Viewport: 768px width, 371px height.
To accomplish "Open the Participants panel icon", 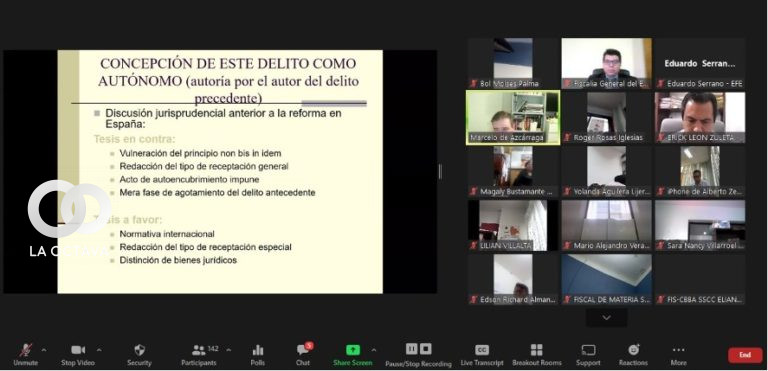I will click(x=198, y=350).
